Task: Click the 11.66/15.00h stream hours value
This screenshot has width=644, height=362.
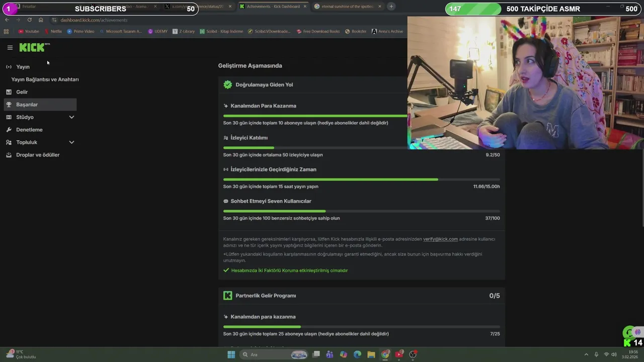Action: tap(487, 187)
